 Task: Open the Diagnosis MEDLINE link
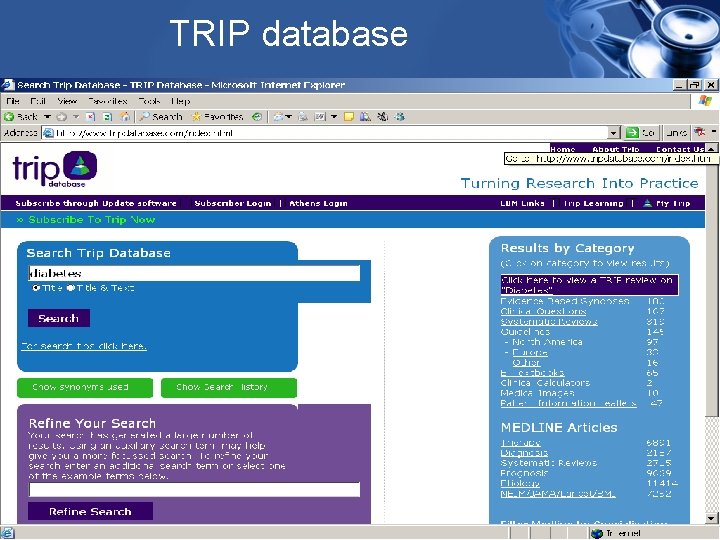tap(524, 453)
